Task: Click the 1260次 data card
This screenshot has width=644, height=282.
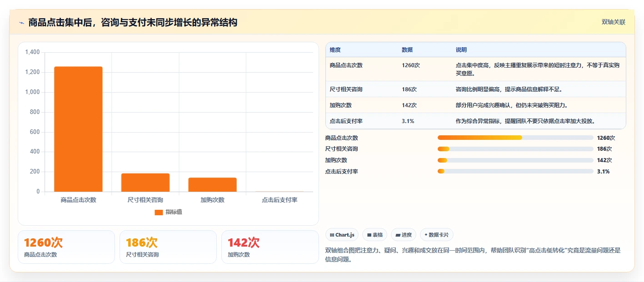Action: pyautogui.click(x=66, y=247)
